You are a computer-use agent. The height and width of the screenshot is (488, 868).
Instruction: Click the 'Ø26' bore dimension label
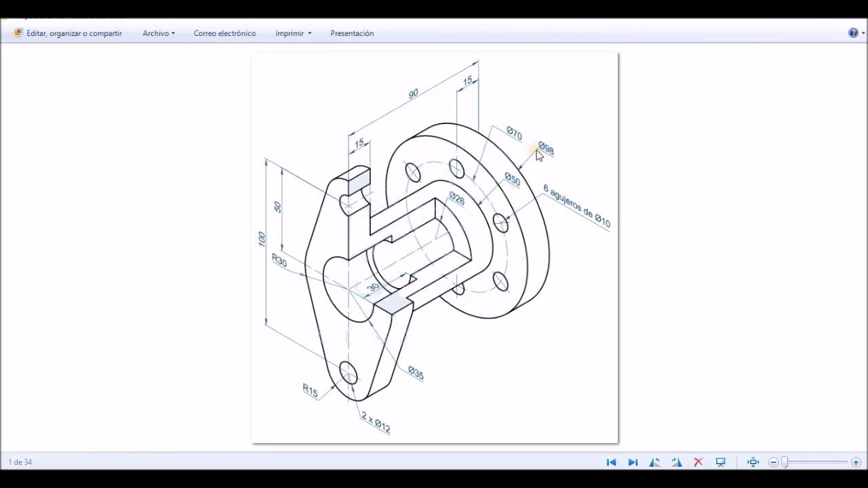457,199
